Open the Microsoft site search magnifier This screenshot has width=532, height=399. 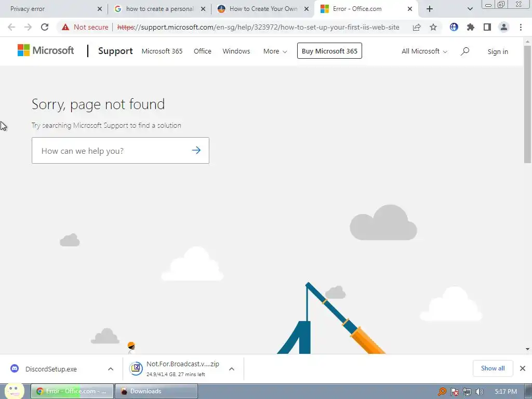click(465, 51)
